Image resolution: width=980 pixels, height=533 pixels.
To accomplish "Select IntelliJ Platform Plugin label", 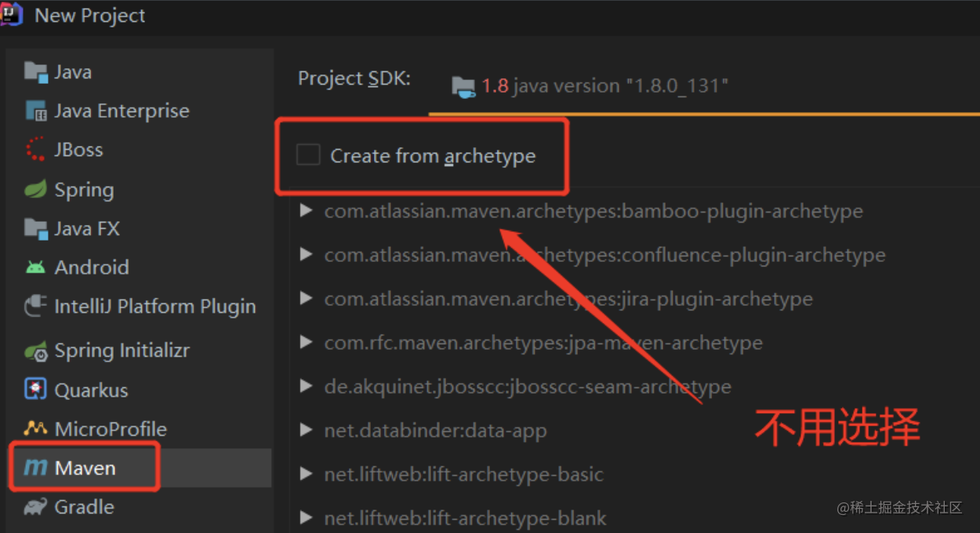I will pyautogui.click(x=155, y=306).
